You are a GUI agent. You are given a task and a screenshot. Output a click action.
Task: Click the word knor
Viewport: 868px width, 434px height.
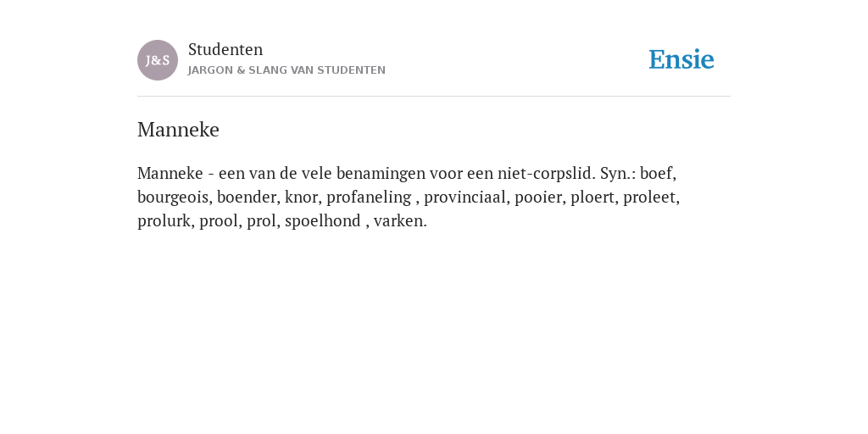pyautogui.click(x=301, y=197)
